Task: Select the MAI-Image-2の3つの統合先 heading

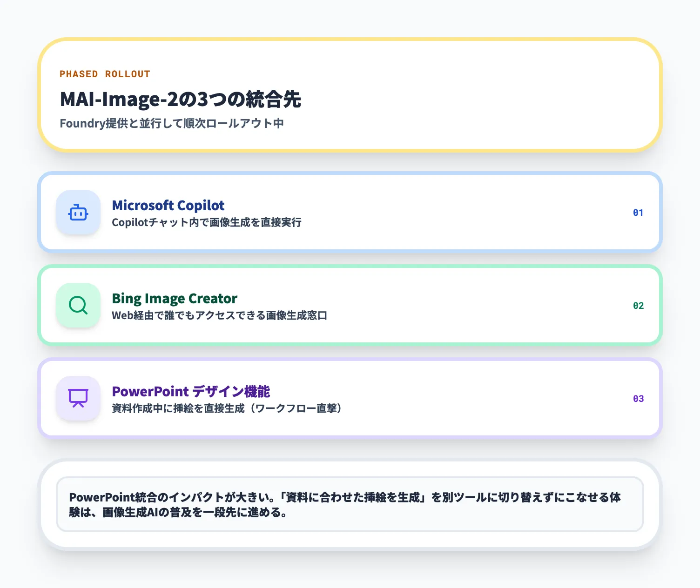Action: click(x=181, y=99)
